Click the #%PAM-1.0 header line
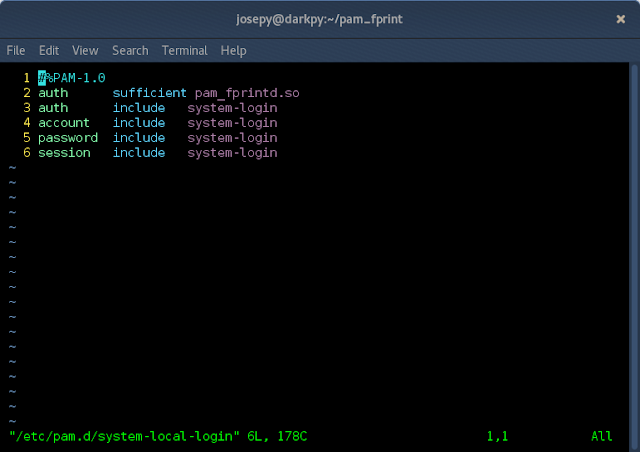Image resolution: width=640 pixels, height=452 pixels. tap(72, 78)
